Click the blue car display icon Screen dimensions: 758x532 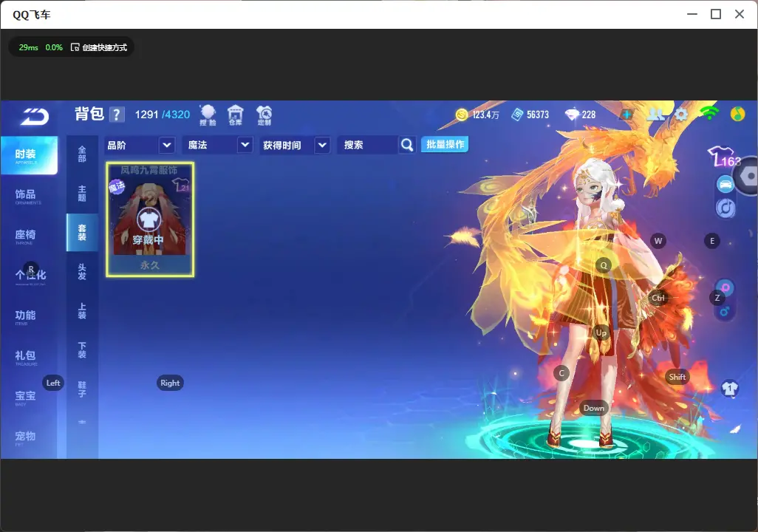pos(725,184)
